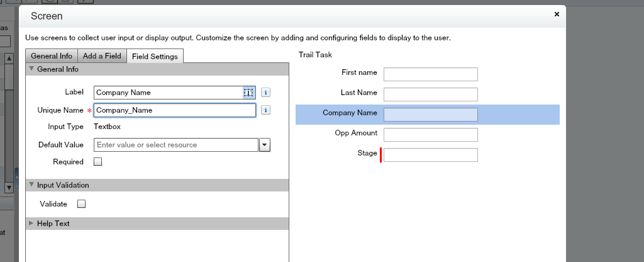Click into the Unique Name input field
Image resolution: width=644 pixels, height=262 pixels.
(174, 110)
